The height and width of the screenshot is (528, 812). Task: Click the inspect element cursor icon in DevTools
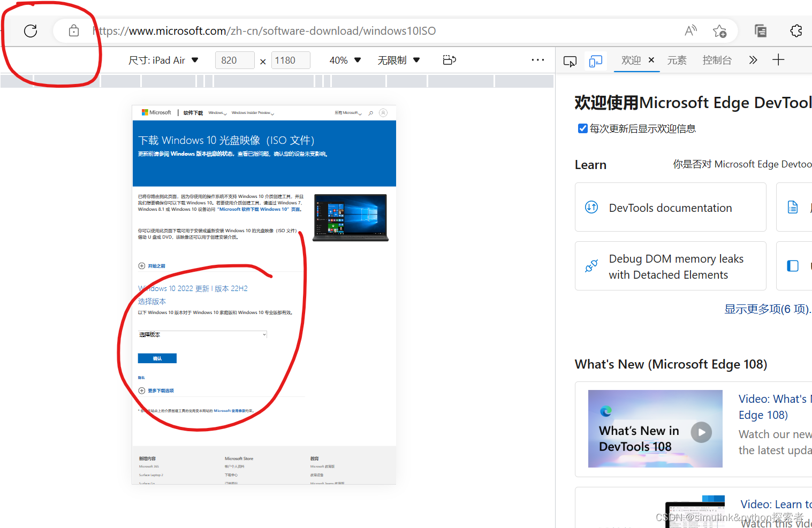coord(570,61)
